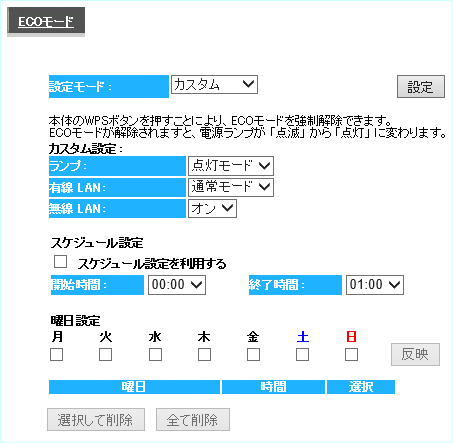The width and height of the screenshot is (453, 443).
Task: Check the red 日 (Sunday) checkbox
Action: [x=351, y=355]
